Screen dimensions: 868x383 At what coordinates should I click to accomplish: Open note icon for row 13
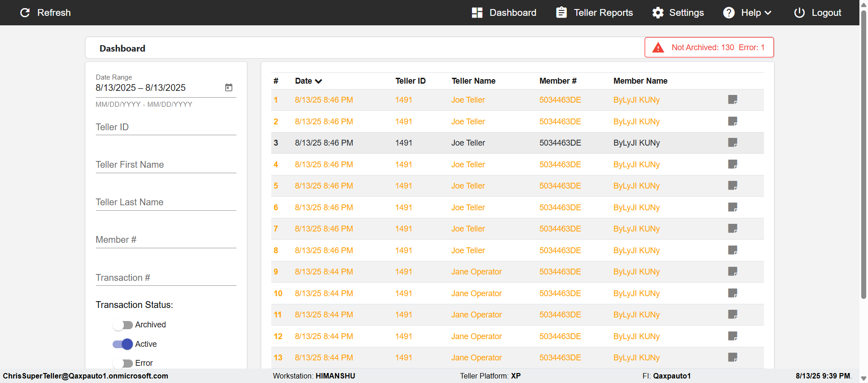(x=733, y=357)
